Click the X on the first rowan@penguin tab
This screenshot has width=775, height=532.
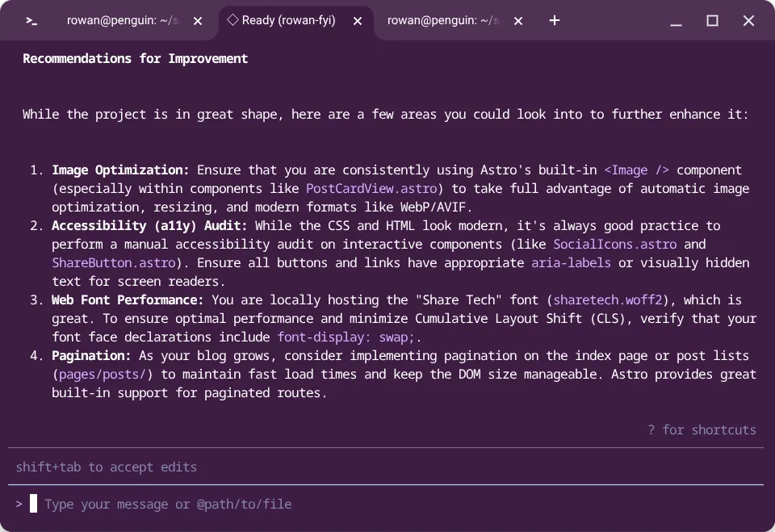197,21
